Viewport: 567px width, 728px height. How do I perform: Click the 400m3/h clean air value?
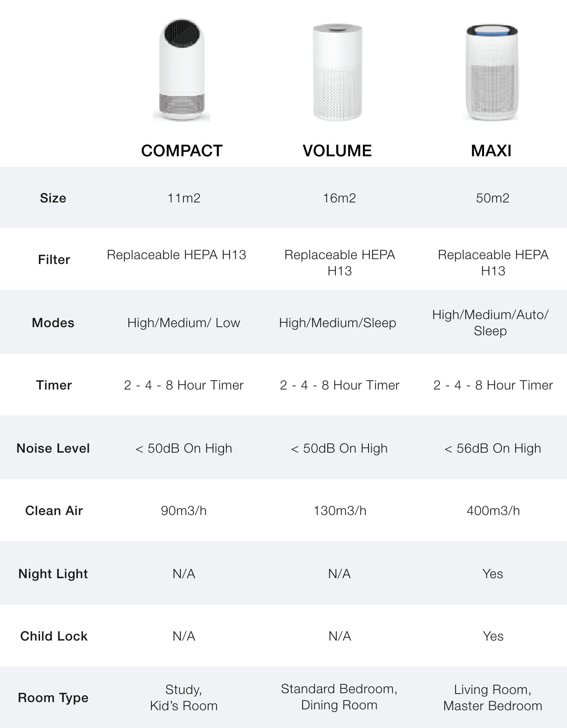coord(493,511)
